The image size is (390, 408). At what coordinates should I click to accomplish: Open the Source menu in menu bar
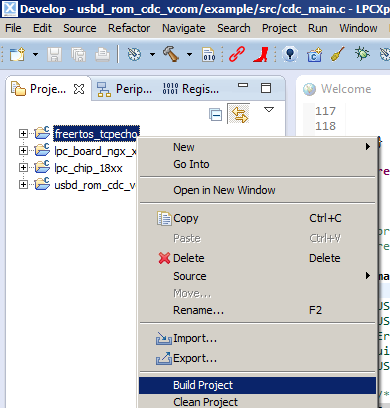(x=80, y=28)
